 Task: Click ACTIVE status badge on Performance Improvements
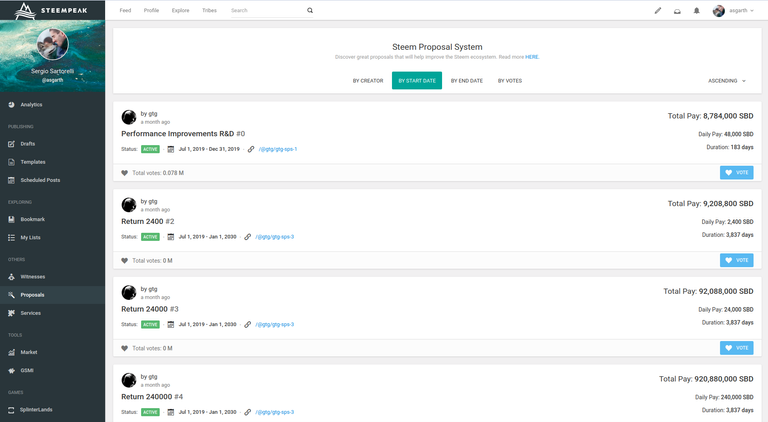click(x=150, y=149)
